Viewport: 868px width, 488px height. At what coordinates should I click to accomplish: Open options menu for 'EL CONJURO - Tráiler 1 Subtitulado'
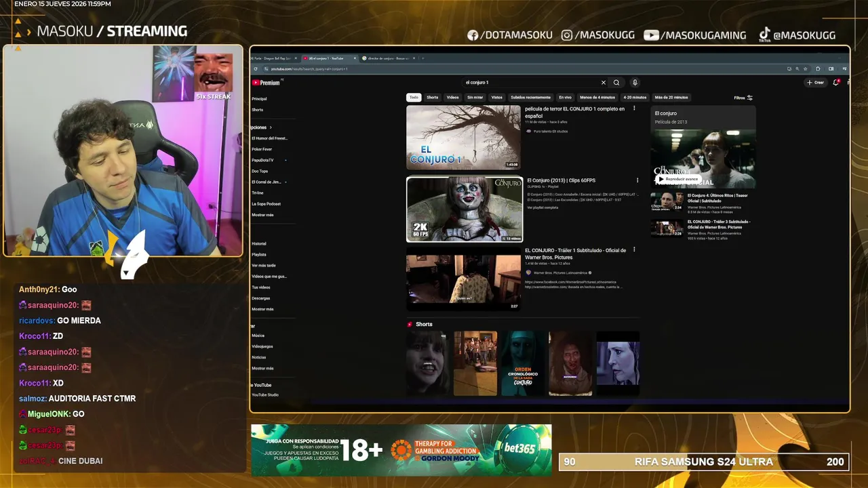tap(635, 249)
